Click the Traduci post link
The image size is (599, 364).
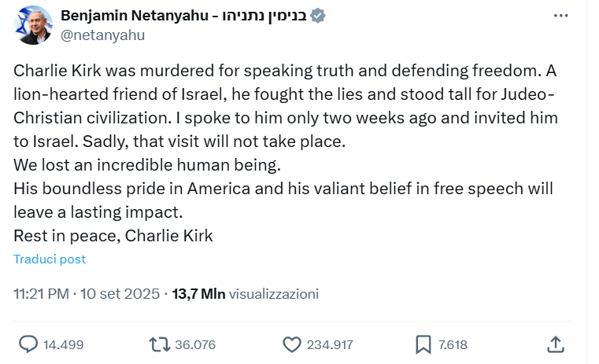[50, 259]
